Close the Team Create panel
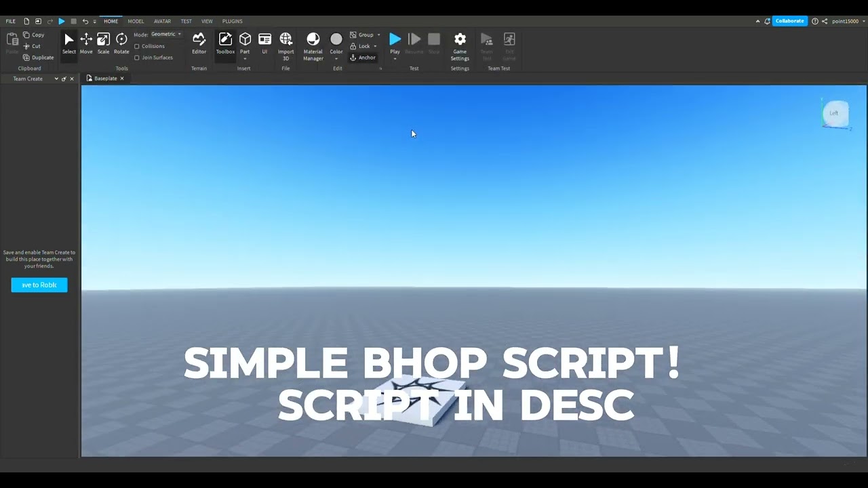The image size is (868, 488). pos(72,79)
